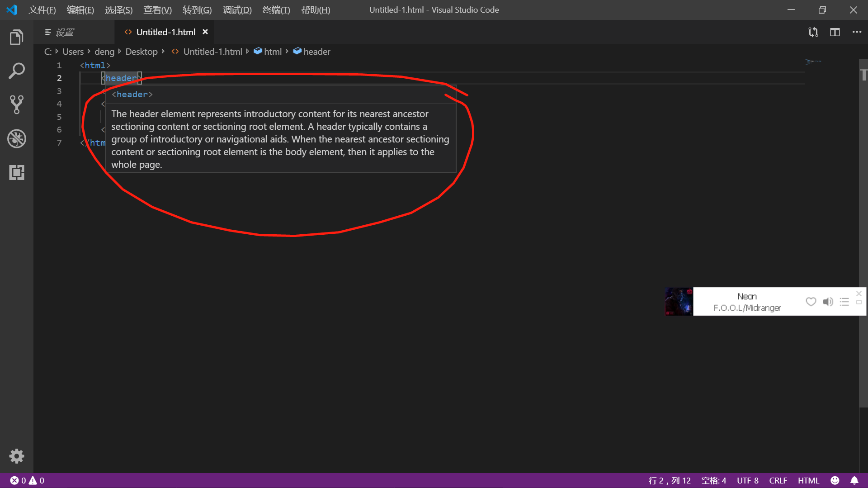Click line number 4 in gutter
Image resolution: width=868 pixels, height=488 pixels.
point(59,104)
